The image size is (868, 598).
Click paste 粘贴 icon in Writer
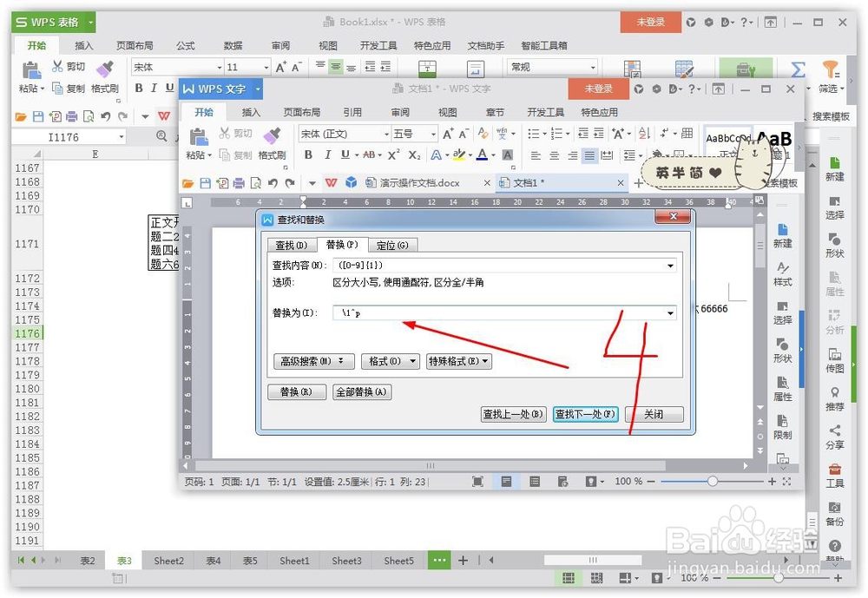198,137
